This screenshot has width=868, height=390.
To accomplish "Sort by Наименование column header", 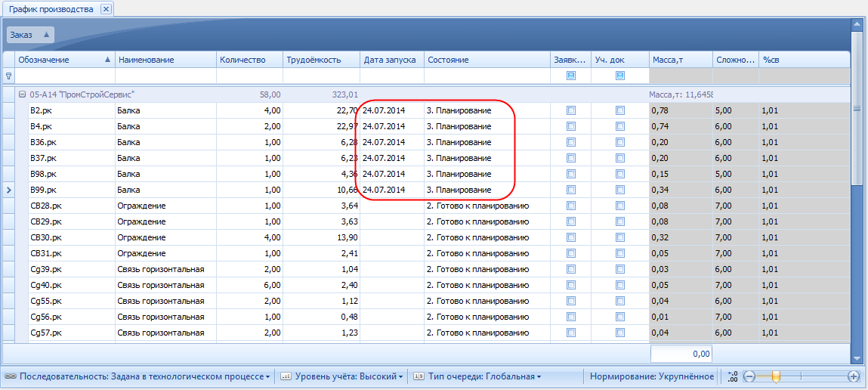I will [x=165, y=60].
